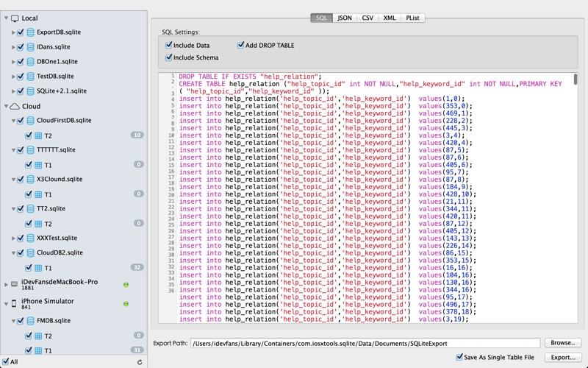588x368 pixels.
Task: Click green status dot of iPhone Simulator
Action: point(126,304)
